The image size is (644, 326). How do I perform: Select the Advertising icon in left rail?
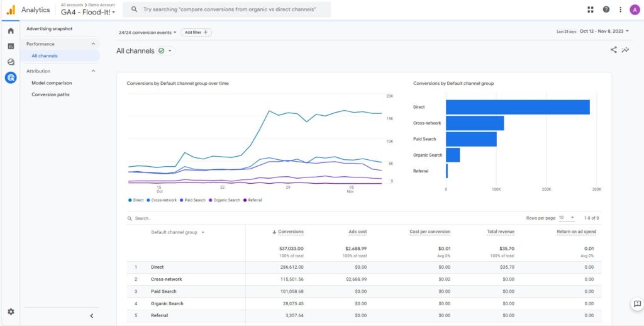pyautogui.click(x=11, y=77)
